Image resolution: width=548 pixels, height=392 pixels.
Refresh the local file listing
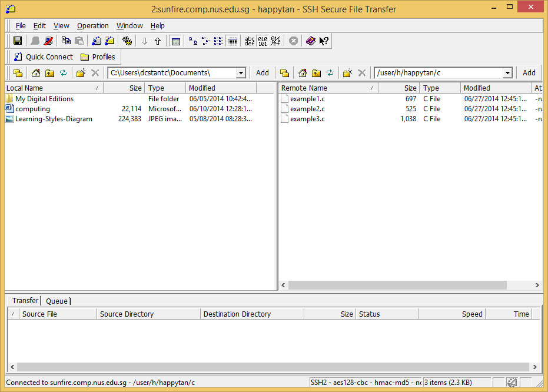(63, 73)
